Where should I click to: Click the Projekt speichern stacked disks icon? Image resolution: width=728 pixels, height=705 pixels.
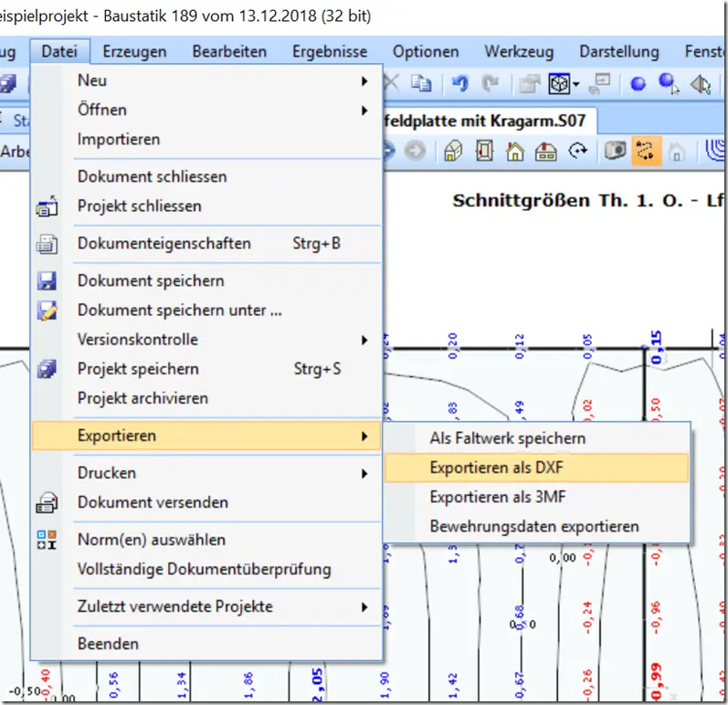tap(47, 369)
